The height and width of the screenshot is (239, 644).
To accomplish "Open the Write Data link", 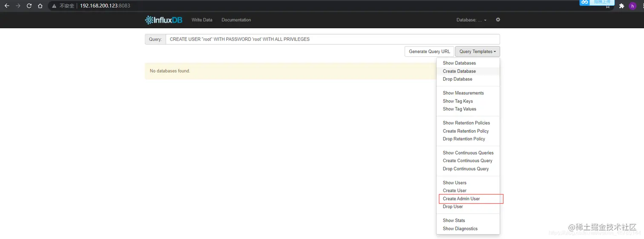I will (202, 20).
